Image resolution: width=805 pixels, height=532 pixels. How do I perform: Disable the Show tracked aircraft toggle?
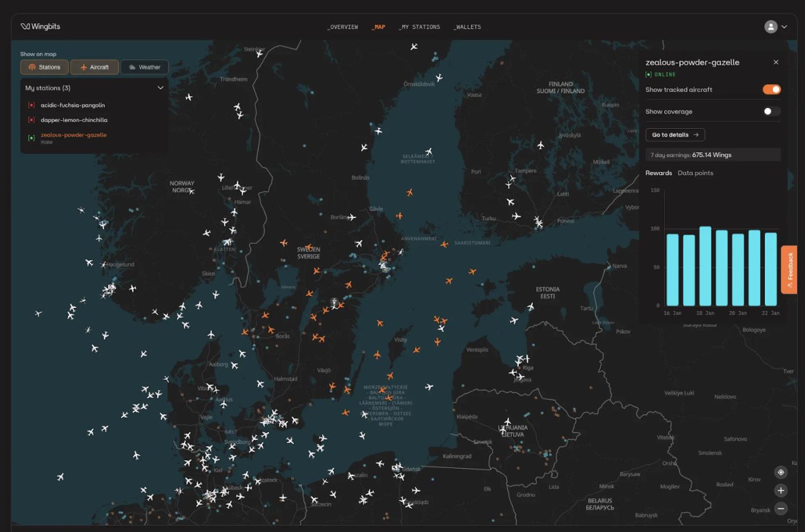[x=770, y=89]
